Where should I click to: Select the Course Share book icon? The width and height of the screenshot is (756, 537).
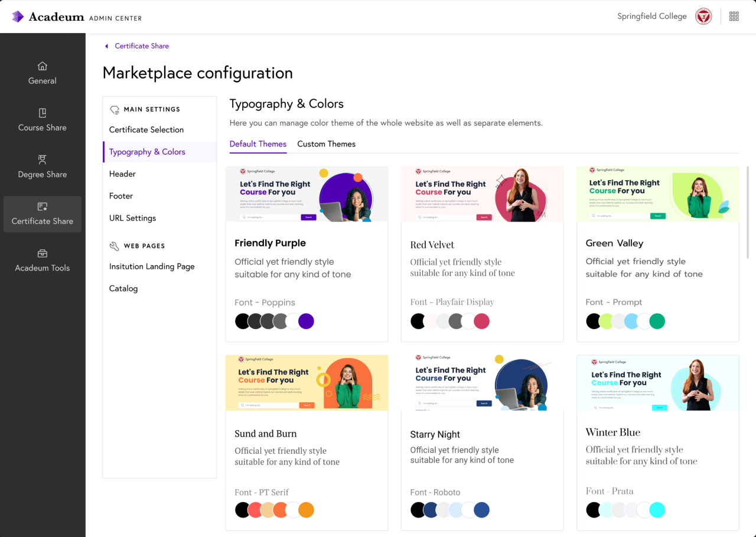(43, 113)
